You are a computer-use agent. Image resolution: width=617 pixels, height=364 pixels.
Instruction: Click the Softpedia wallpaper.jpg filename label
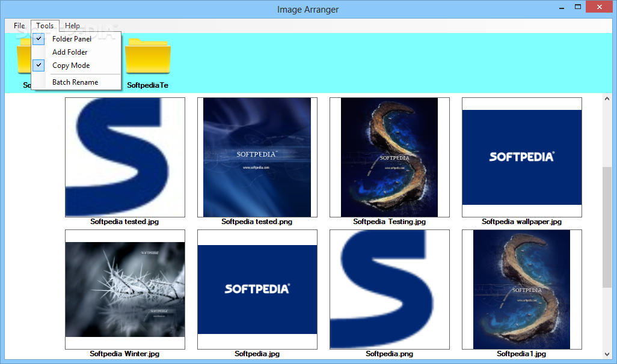click(521, 222)
